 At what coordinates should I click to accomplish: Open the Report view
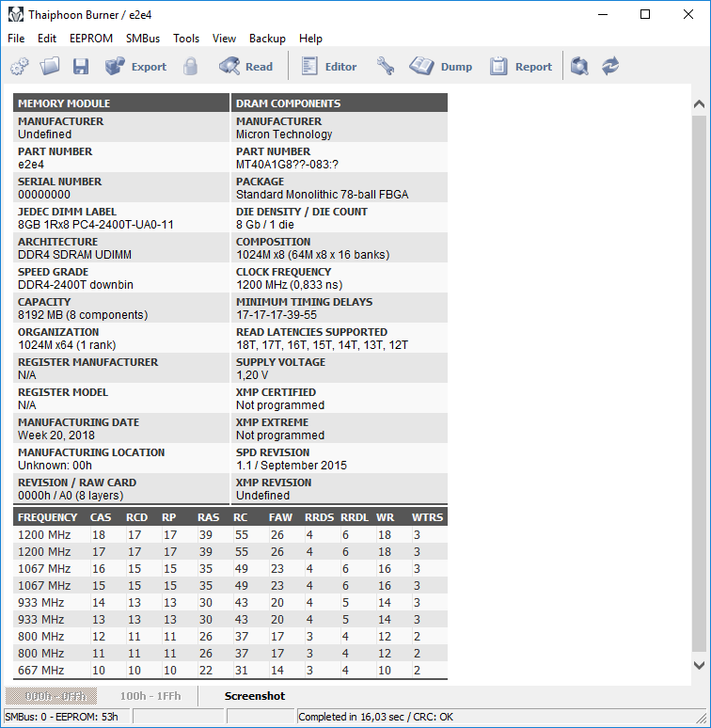click(521, 67)
